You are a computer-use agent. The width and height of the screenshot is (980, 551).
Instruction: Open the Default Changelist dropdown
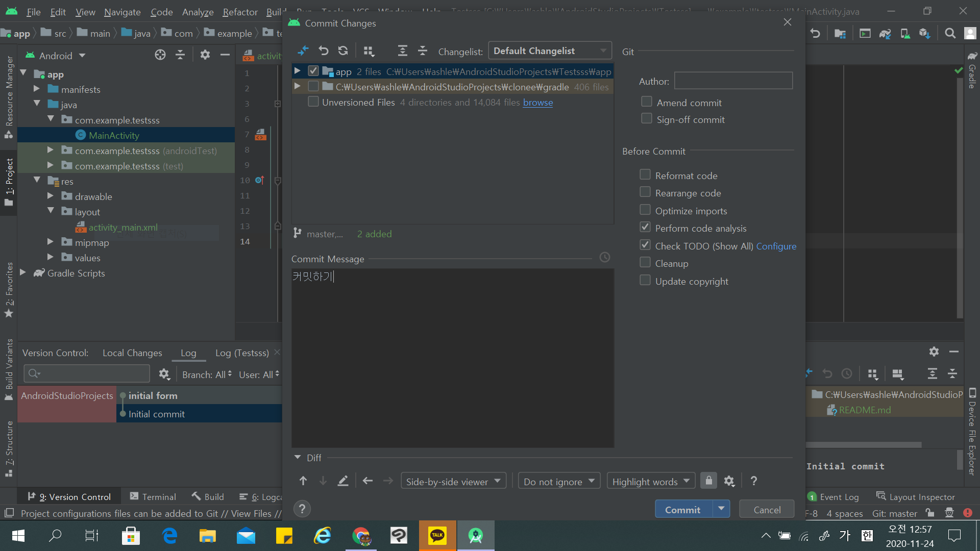point(550,51)
